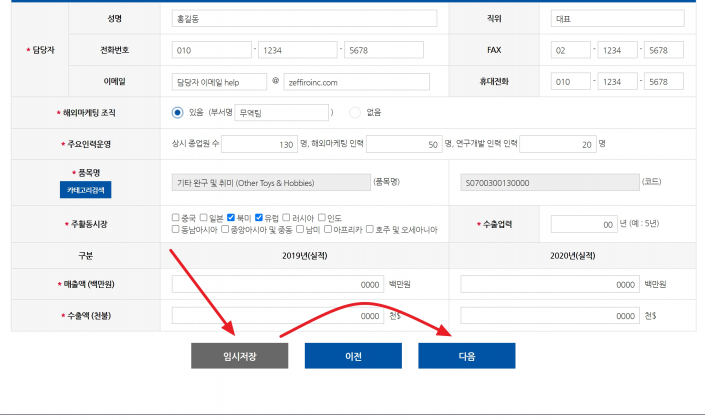Tick the 동남아시아 checkbox

pos(176,229)
